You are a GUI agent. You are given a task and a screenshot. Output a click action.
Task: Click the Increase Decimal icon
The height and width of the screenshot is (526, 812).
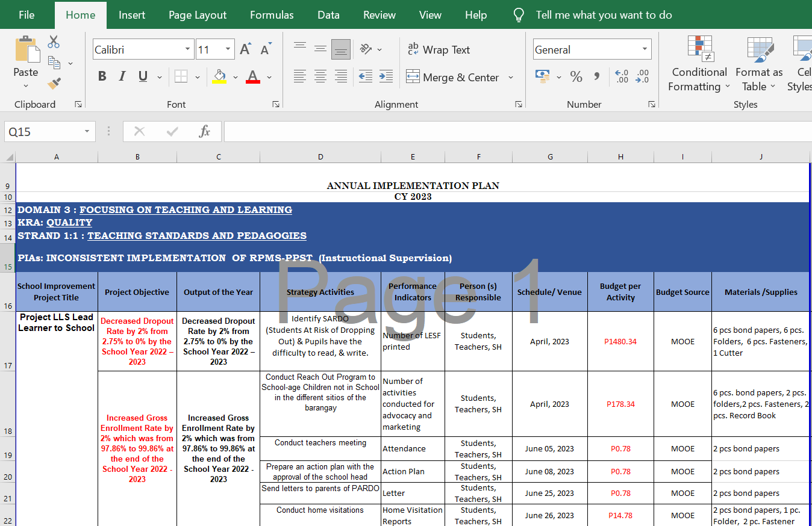[x=622, y=76]
